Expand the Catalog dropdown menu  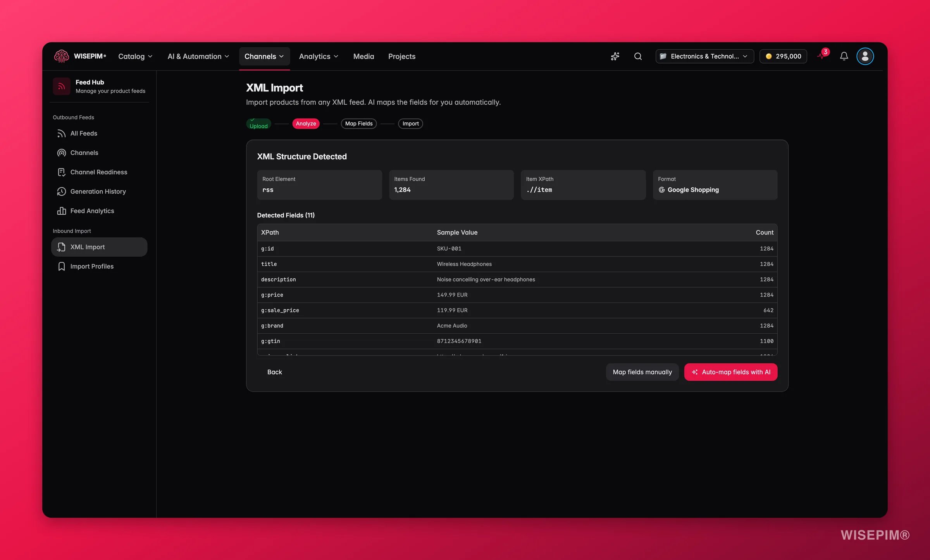coord(135,57)
